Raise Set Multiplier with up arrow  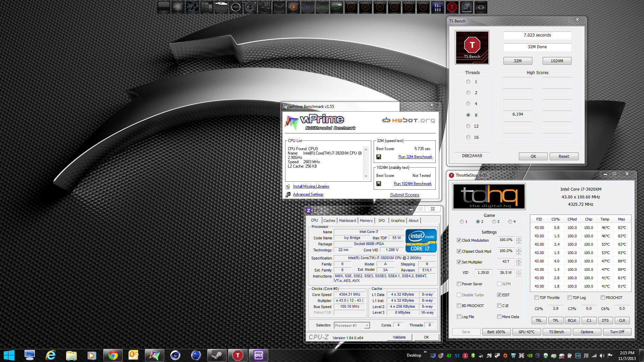tap(519, 260)
